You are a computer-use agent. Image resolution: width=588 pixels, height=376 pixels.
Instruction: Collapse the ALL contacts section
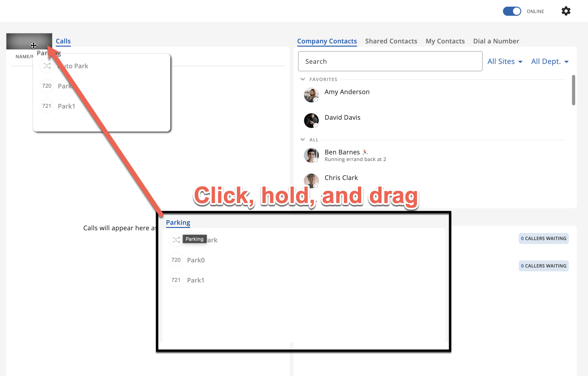point(302,139)
